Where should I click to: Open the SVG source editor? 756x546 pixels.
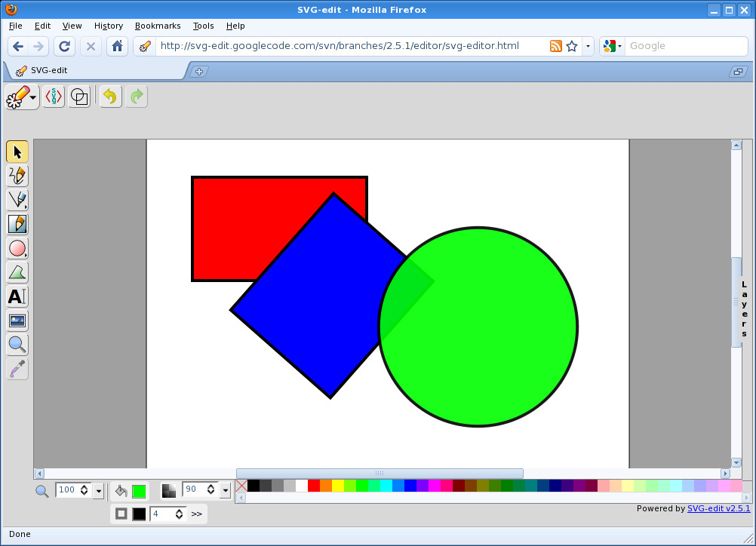coord(54,97)
